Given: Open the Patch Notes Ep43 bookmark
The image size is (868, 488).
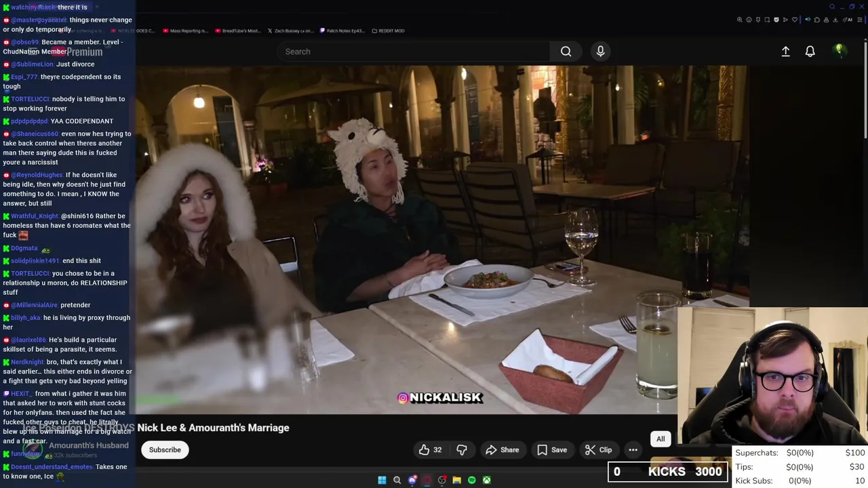Looking at the screenshot, I should pos(342,30).
